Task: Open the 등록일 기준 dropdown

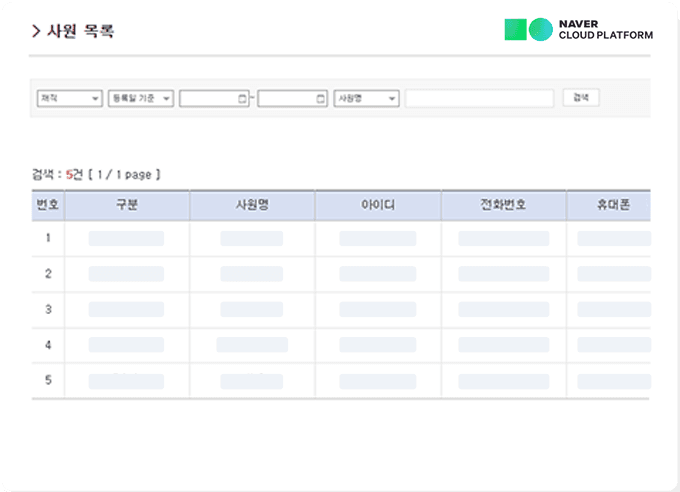Action: 141,98
